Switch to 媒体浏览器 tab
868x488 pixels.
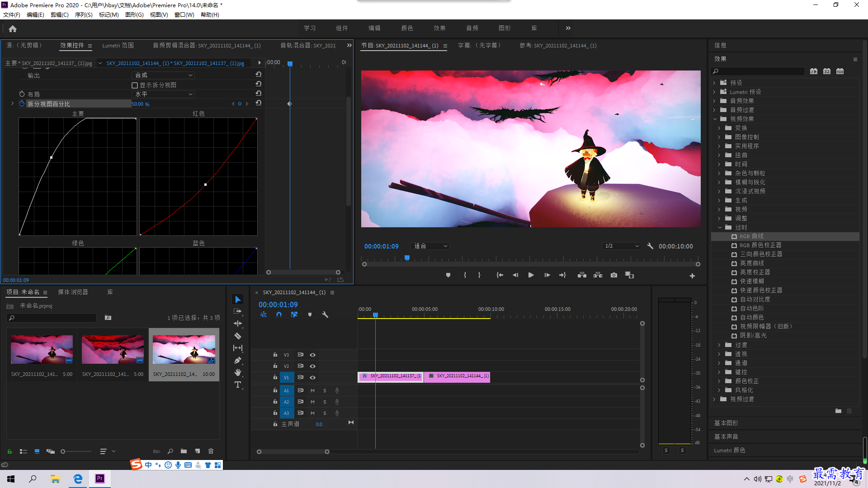click(73, 292)
